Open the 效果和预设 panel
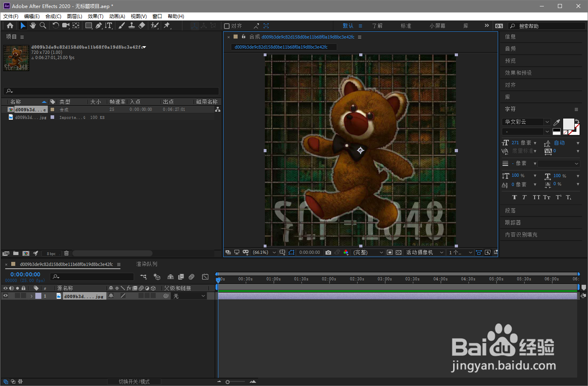 pos(518,73)
